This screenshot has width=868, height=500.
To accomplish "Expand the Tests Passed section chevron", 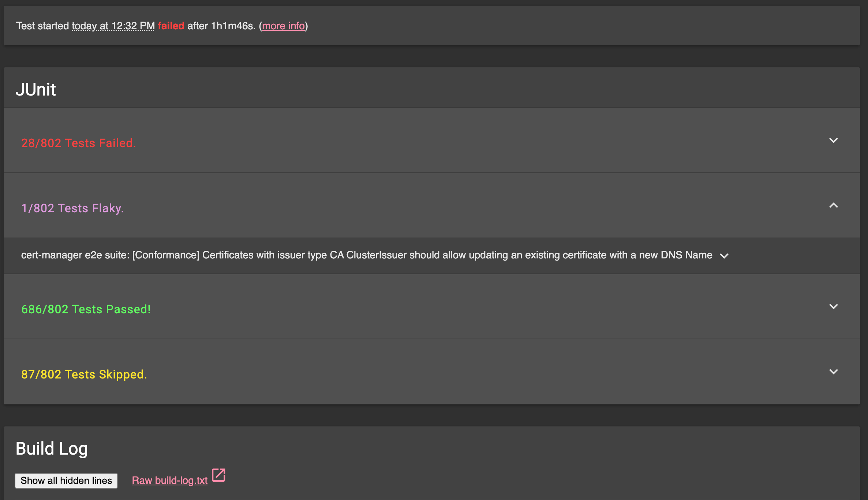I will (x=833, y=307).
